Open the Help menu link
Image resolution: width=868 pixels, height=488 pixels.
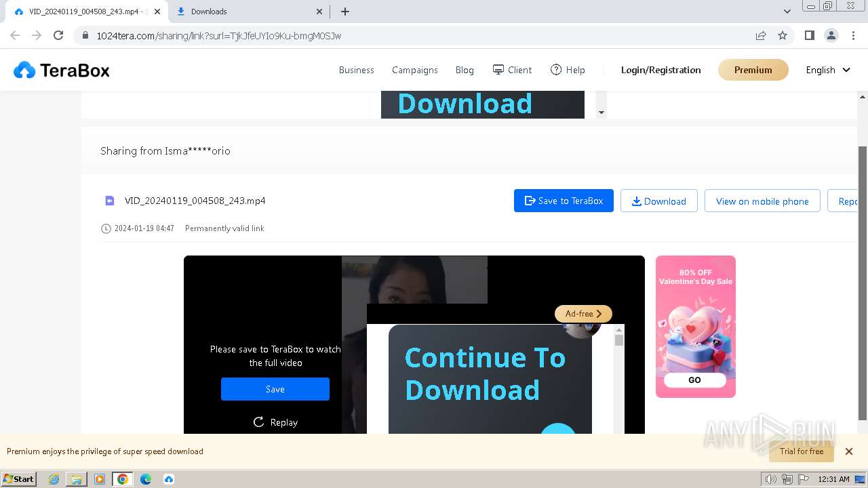568,70
